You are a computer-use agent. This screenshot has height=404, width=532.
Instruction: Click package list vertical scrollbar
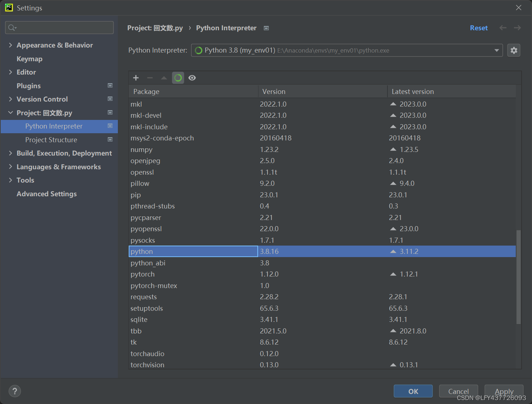519,277
